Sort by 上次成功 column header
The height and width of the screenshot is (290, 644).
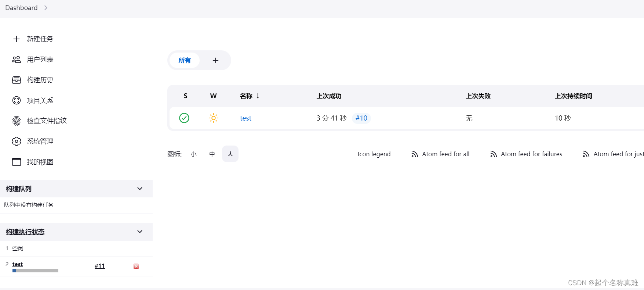point(329,96)
